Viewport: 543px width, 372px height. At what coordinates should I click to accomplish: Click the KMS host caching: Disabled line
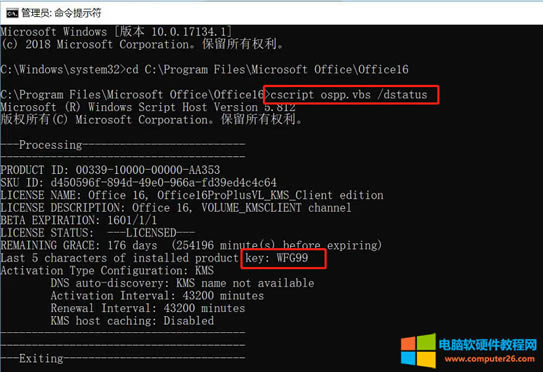click(x=132, y=321)
